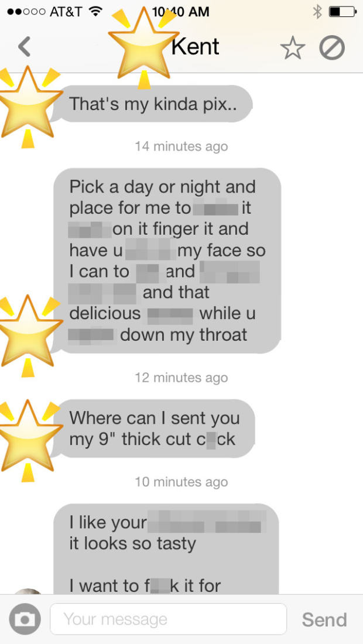Tap the Bluetooth status icon
The width and height of the screenshot is (363, 644).
tap(317, 12)
